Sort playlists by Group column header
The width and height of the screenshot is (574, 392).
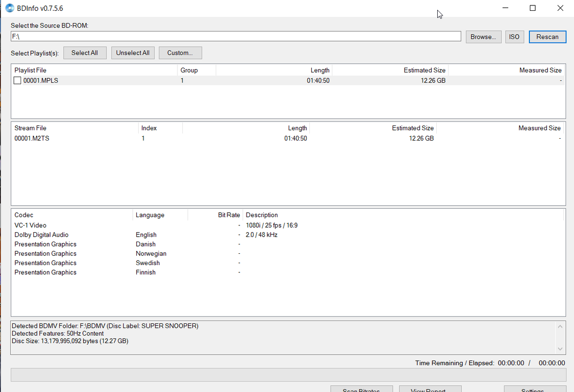point(197,70)
